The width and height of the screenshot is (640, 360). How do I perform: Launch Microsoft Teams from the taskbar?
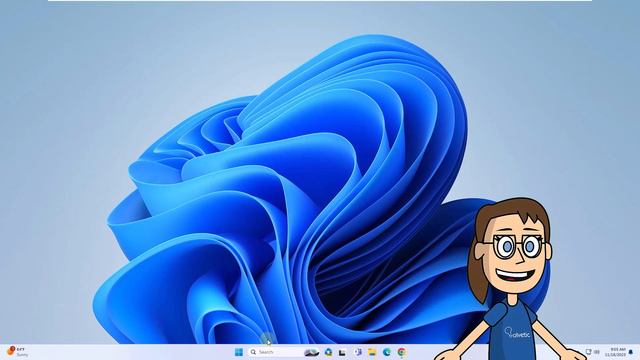pos(358,352)
